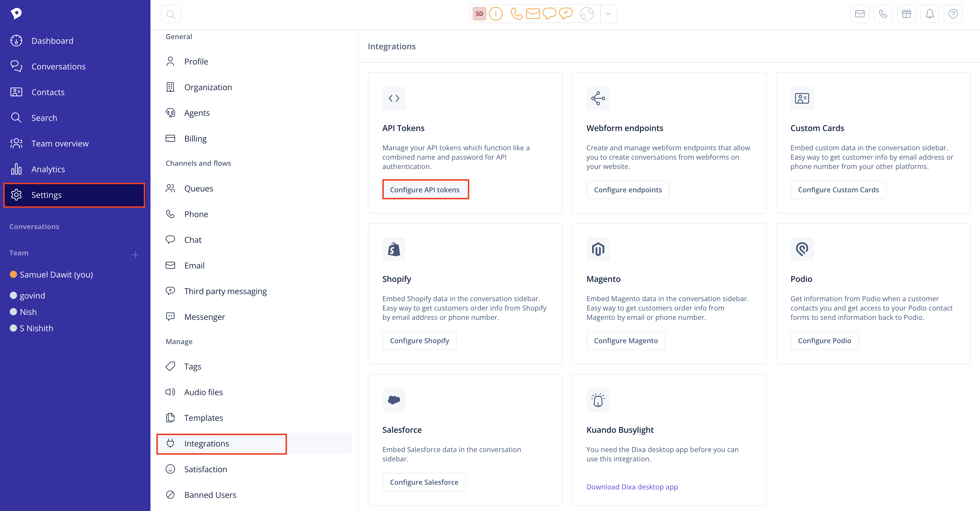The height and width of the screenshot is (511, 980).
Task: Click the Podio location pin icon
Action: tap(802, 249)
